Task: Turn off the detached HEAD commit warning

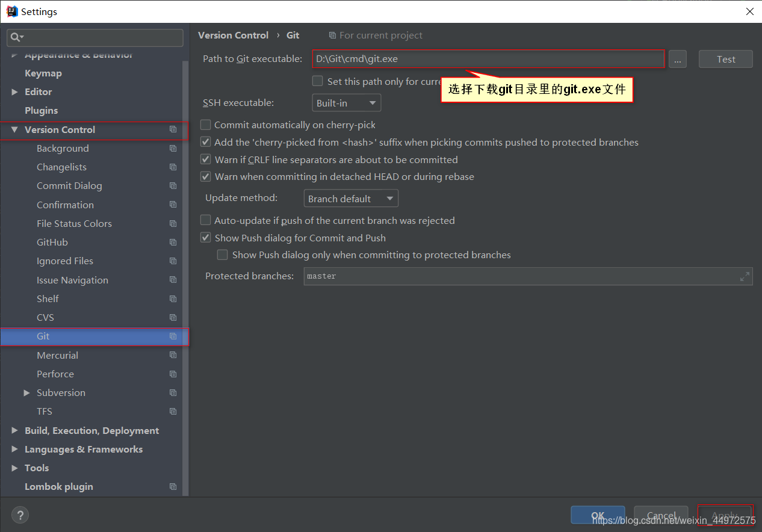Action: click(x=205, y=176)
